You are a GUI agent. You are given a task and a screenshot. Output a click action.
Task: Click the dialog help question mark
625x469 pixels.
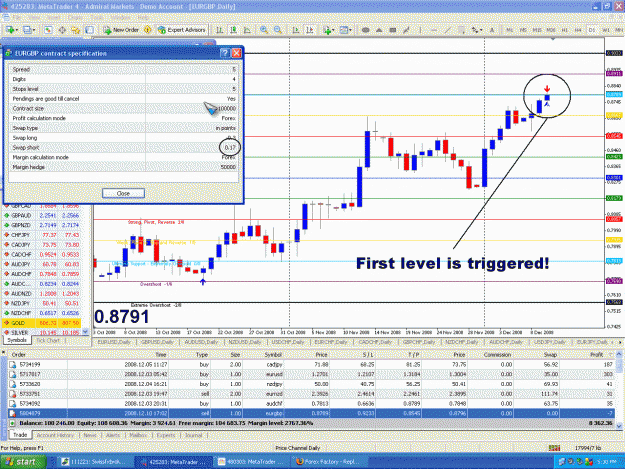click(x=225, y=53)
